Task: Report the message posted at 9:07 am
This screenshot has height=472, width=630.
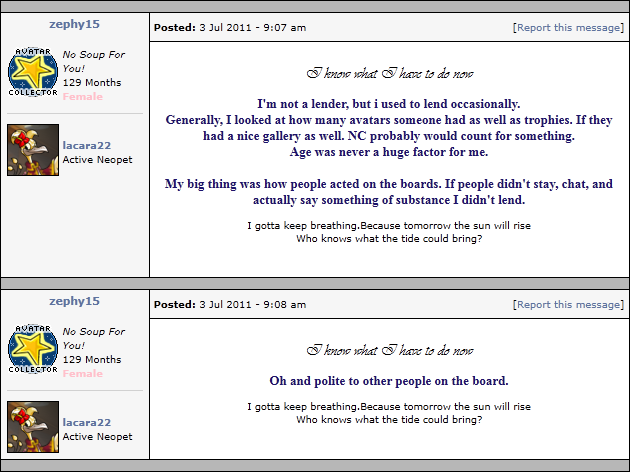Action: point(568,28)
